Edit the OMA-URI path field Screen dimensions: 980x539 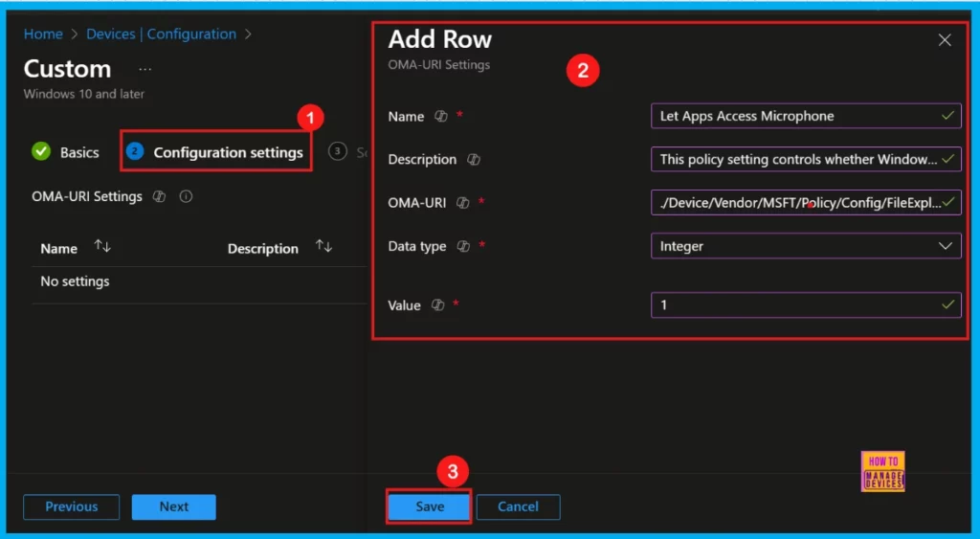pyautogui.click(x=806, y=203)
